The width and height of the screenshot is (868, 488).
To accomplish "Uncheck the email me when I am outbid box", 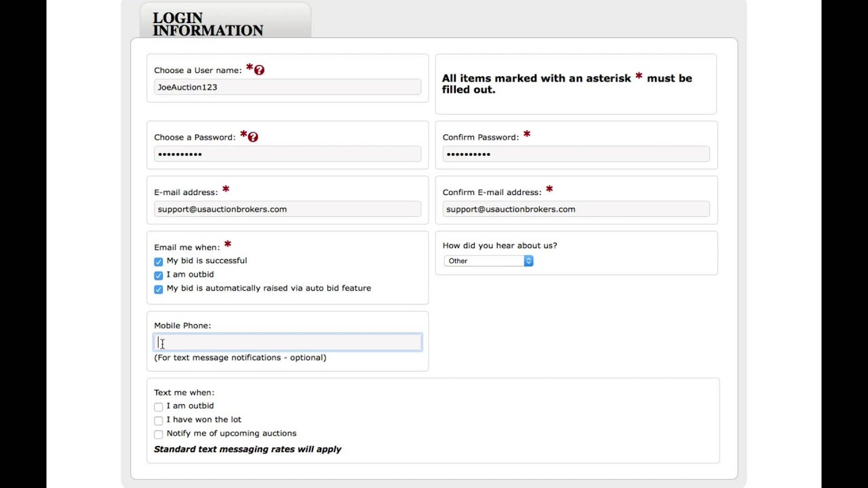I will [x=159, y=275].
